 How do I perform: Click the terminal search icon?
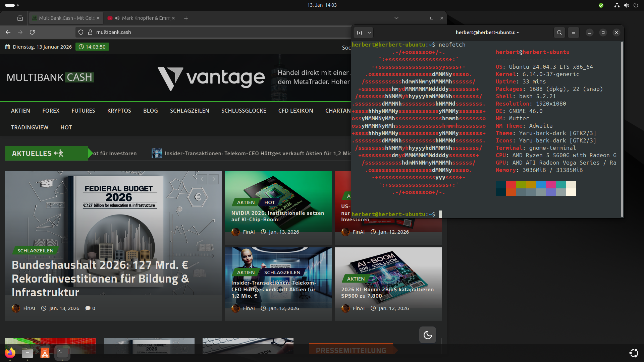click(559, 33)
